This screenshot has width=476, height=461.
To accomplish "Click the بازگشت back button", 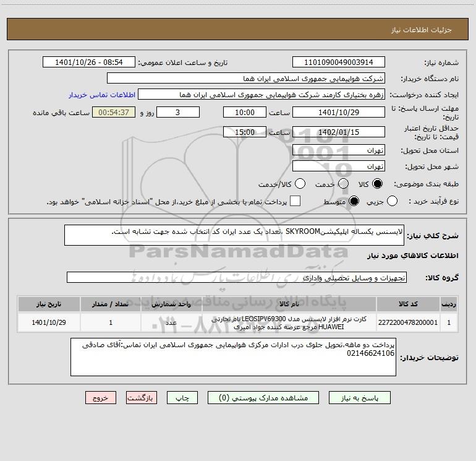I will tap(142, 398).
